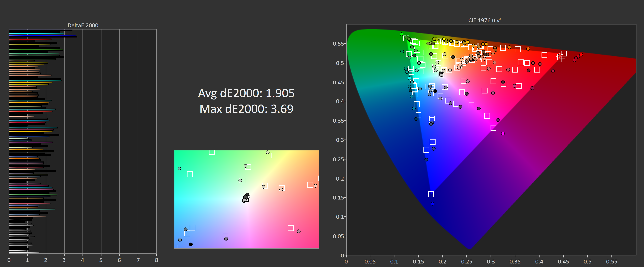Viewport: 644px width, 267px height.
Task: Select the pure red DeltaE bar
Action: [30, 39]
